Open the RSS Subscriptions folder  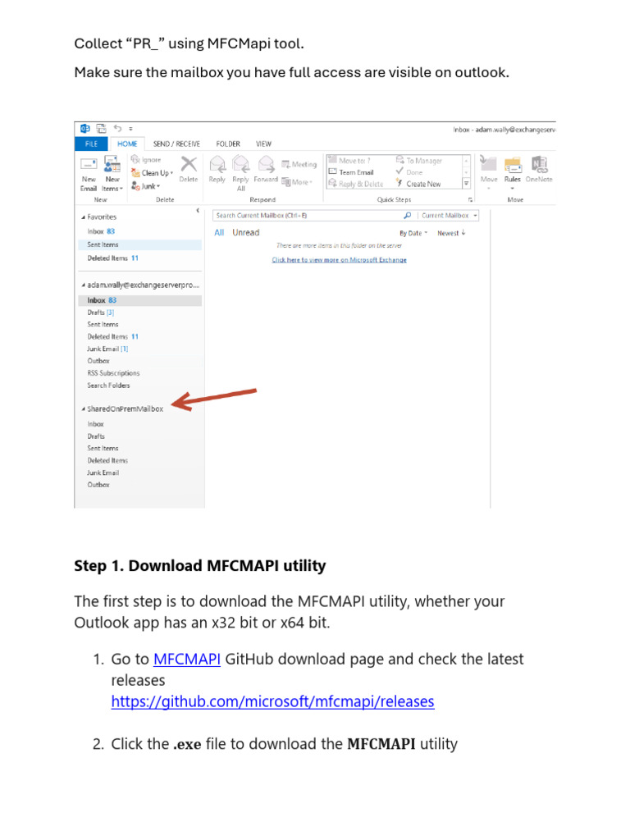point(113,373)
